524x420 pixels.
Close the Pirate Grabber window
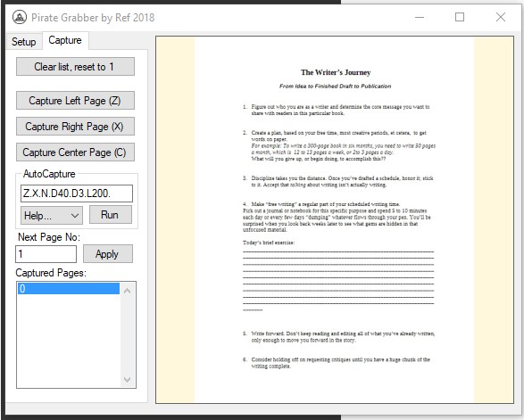pos(500,17)
